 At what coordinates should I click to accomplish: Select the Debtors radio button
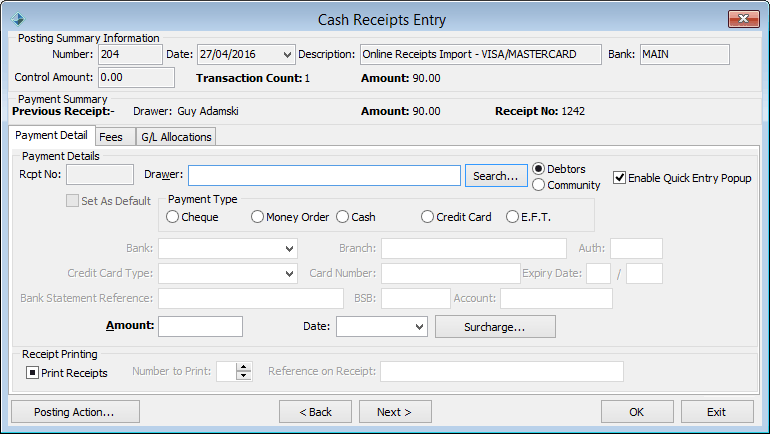pos(539,168)
